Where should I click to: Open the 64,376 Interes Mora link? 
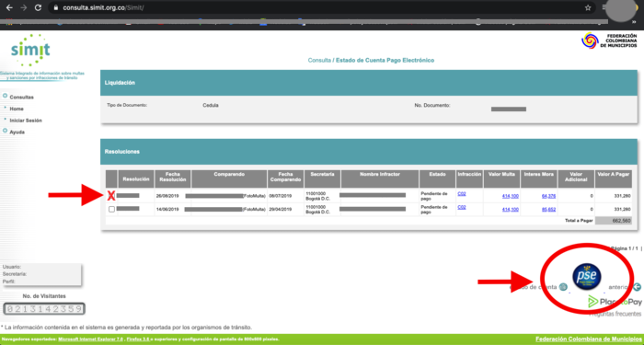pos(548,196)
